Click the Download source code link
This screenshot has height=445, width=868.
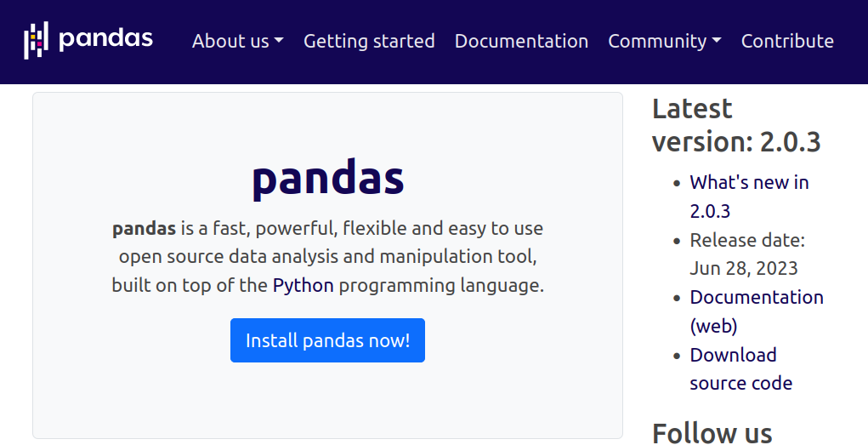(740, 369)
